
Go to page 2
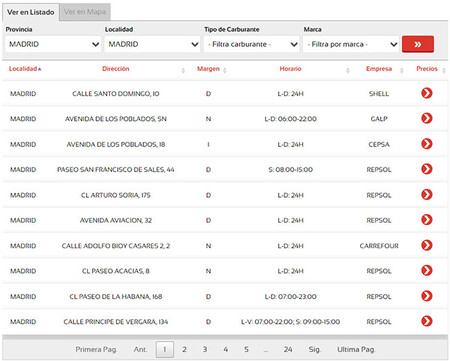pos(184,349)
